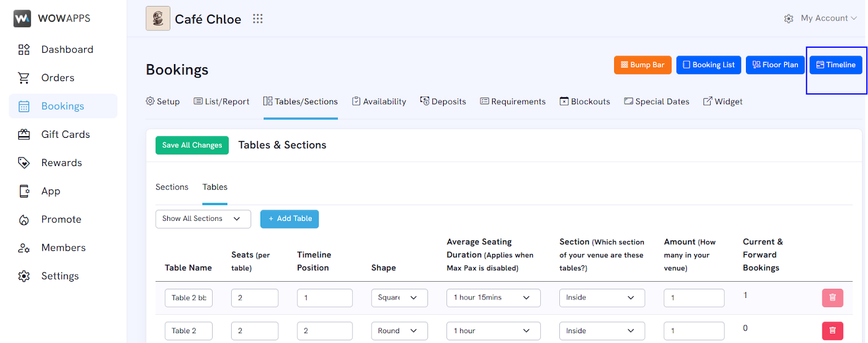Screen dimensions: 868x343
Task: Open the 1 hour duration dropdown
Action: click(494, 331)
